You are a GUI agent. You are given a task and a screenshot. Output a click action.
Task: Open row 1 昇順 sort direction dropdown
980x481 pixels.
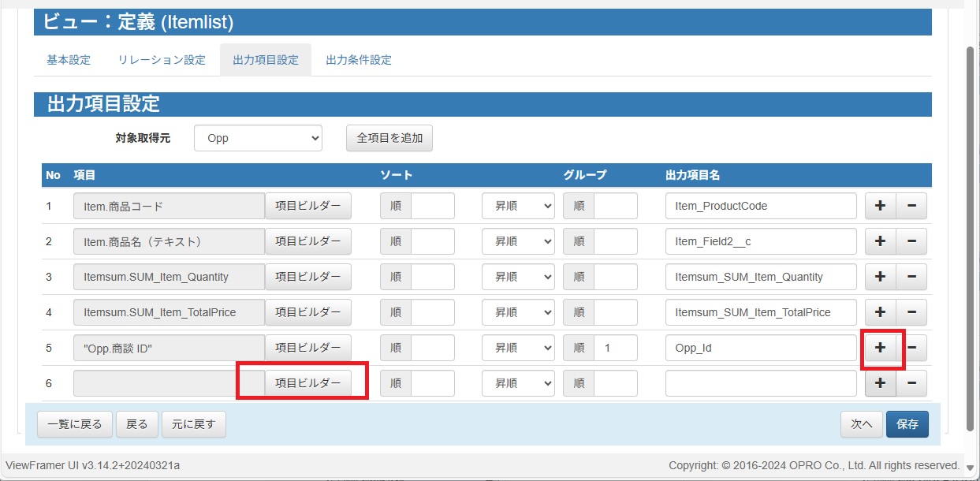518,206
